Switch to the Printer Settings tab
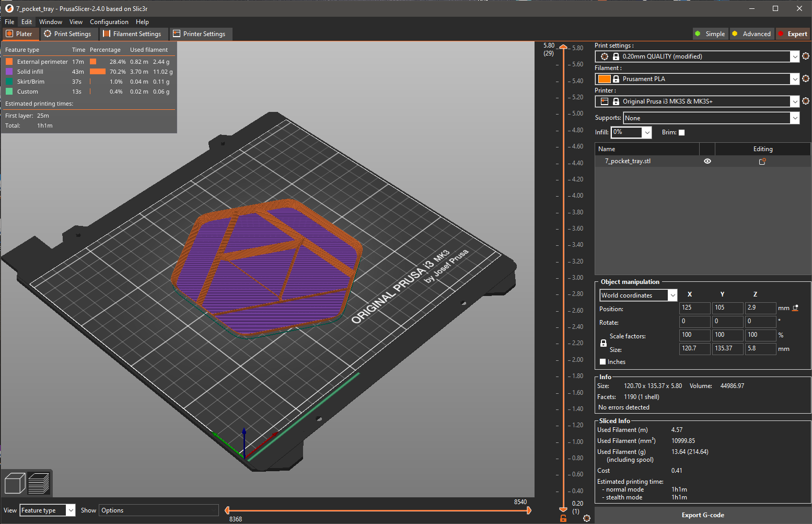Screen dimensions: 812x524 click(200, 34)
